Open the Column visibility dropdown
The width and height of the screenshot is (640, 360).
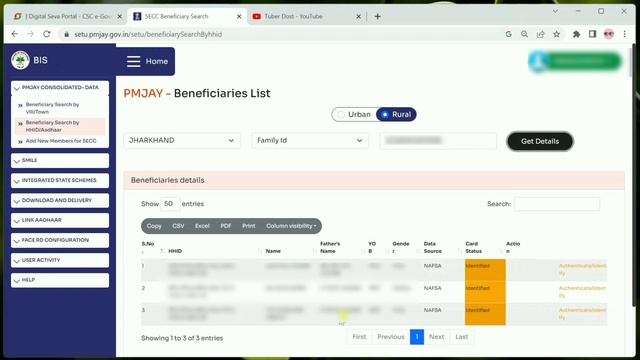[291, 226]
